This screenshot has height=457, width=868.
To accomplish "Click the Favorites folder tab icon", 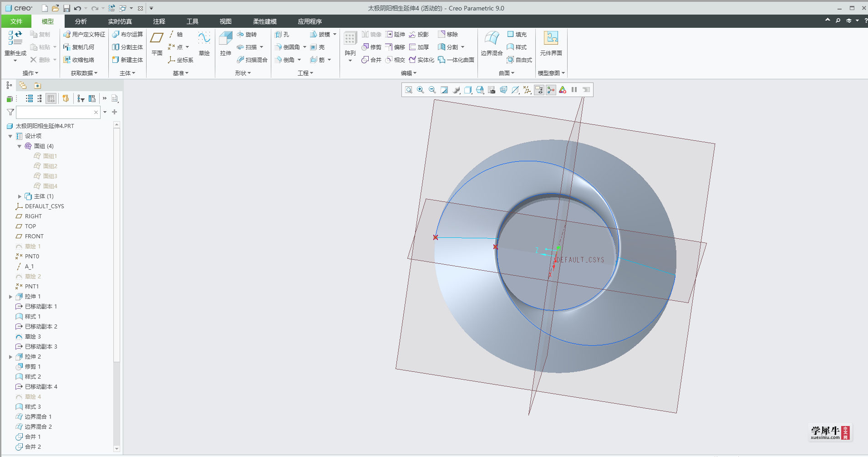I will [37, 85].
